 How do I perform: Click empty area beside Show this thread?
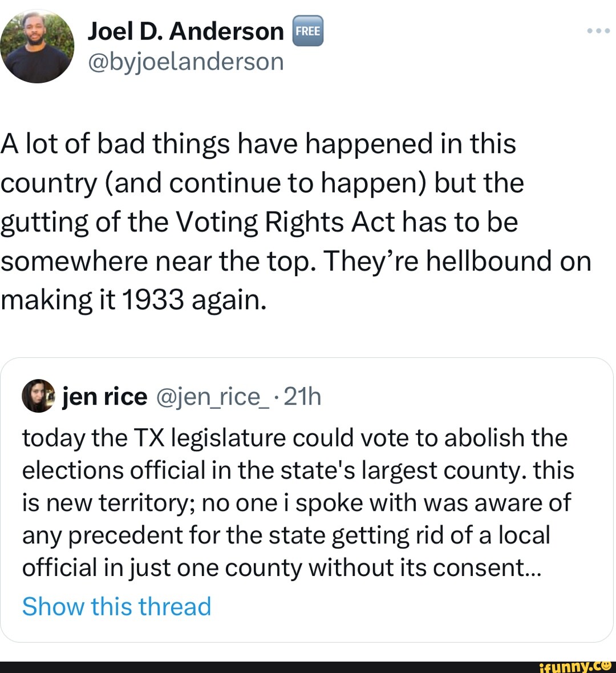coord(399,606)
